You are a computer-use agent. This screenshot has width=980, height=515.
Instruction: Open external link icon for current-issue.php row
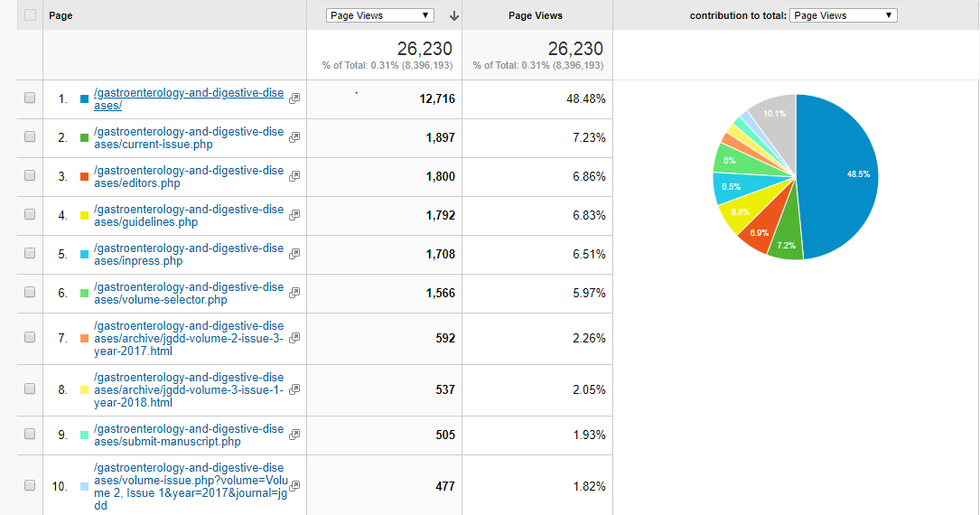[x=294, y=137]
